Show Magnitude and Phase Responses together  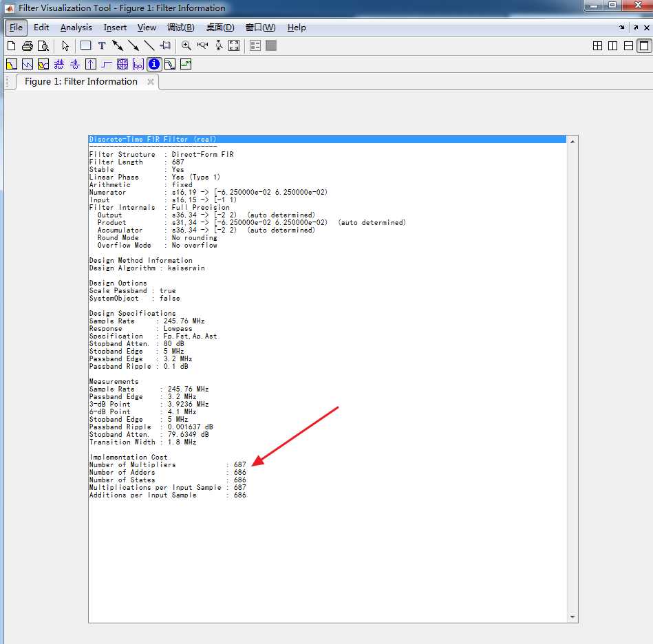43,64
